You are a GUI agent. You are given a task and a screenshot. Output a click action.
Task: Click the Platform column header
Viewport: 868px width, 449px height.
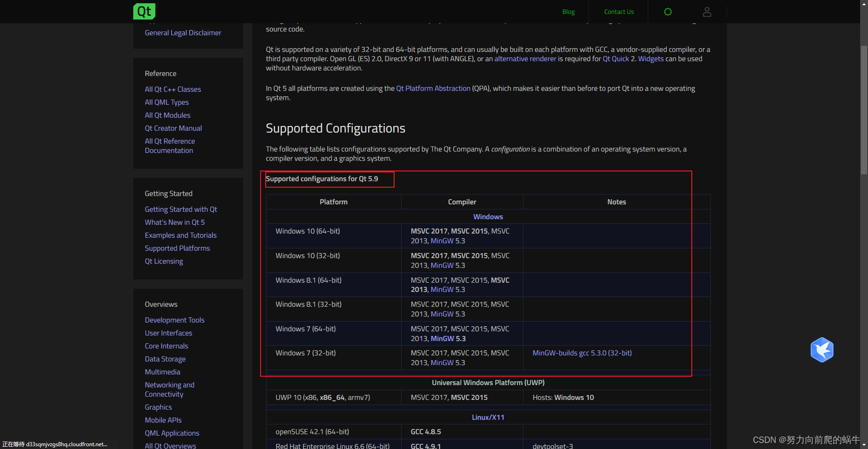(333, 202)
